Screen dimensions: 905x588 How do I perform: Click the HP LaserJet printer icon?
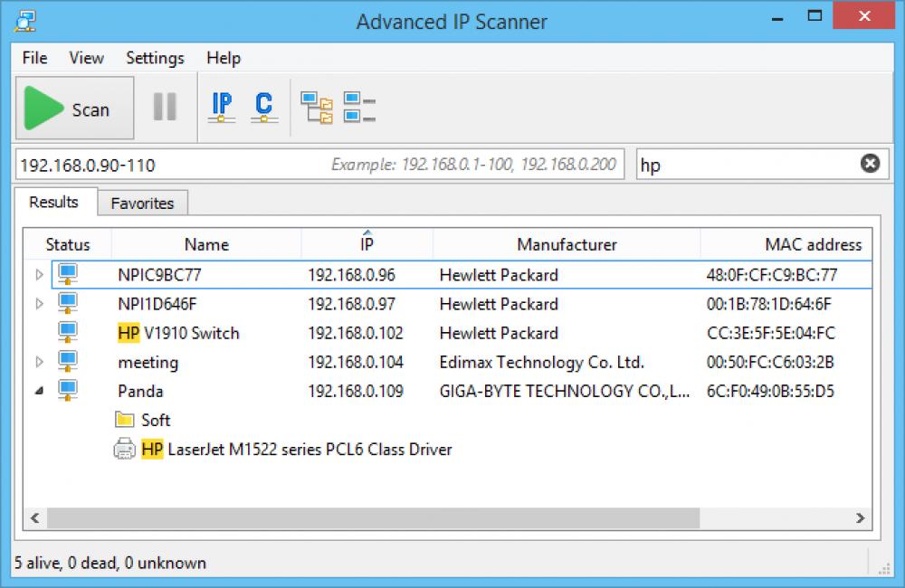pos(122,450)
